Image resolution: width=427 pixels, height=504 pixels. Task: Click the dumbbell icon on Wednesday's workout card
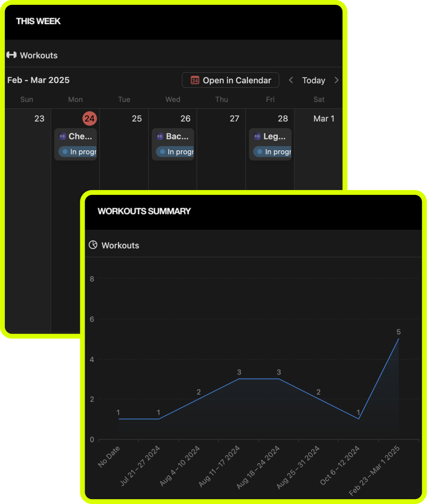160,136
